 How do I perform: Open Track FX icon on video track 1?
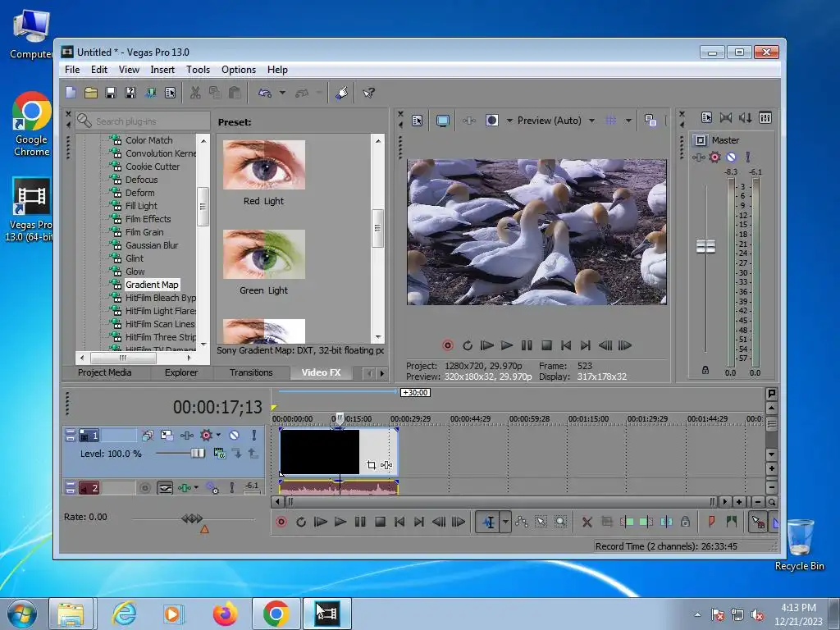[x=186, y=435]
